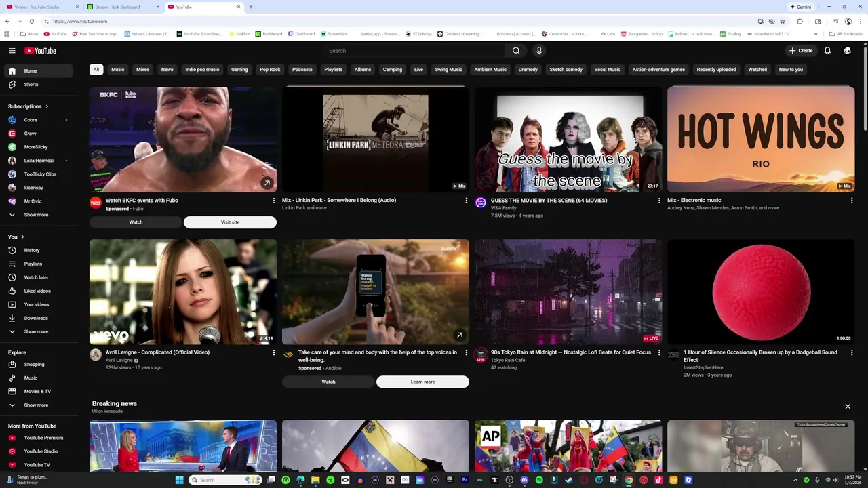Open options for Linkin Park mix
Image resolution: width=868 pixels, height=488 pixels.
[466, 201]
